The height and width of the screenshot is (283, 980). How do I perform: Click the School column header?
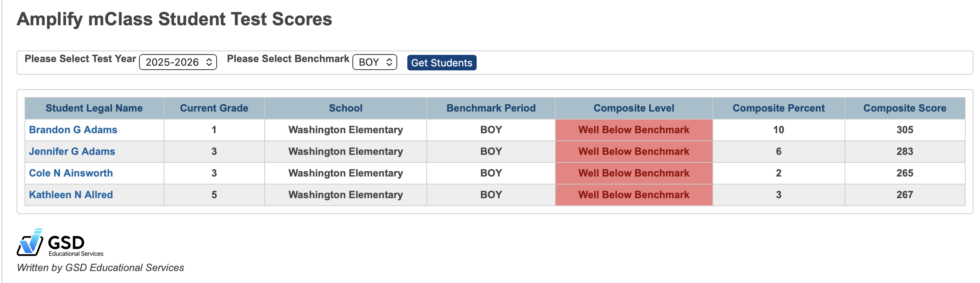pos(346,108)
